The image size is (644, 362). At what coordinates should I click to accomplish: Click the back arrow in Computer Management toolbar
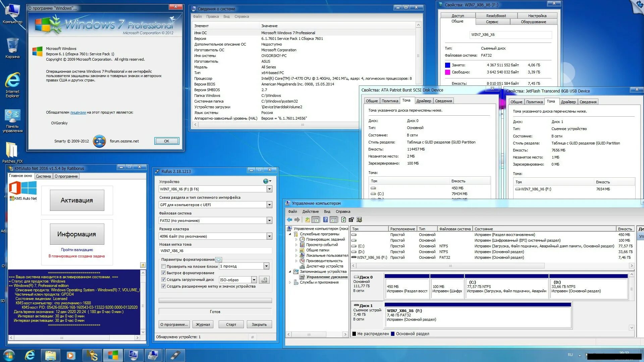(289, 220)
